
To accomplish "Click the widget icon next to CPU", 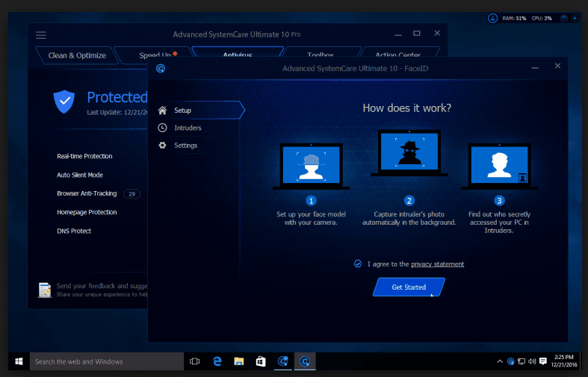I will pyautogui.click(x=563, y=18).
